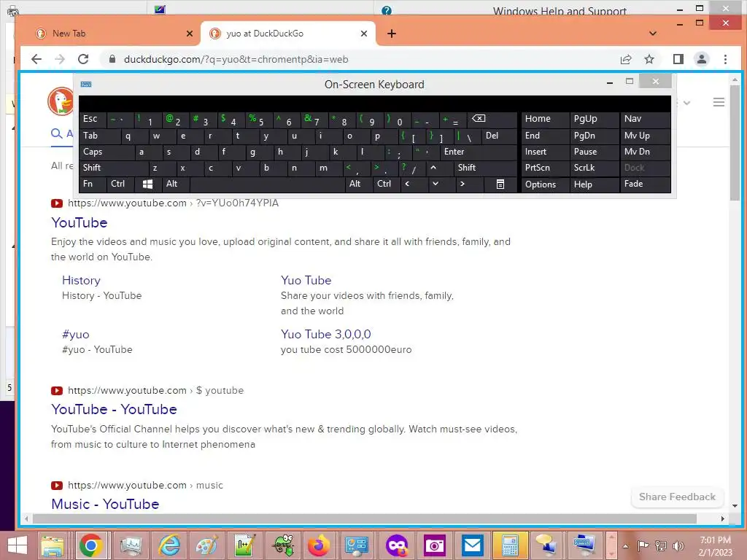
Task: Click the horizontal scrollbar right arrow
Action: (723, 518)
